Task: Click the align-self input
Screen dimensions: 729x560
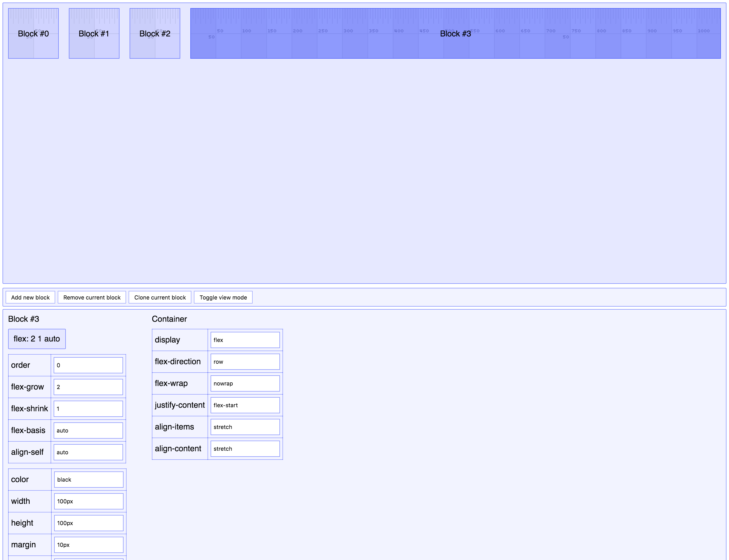Action: 88,452
